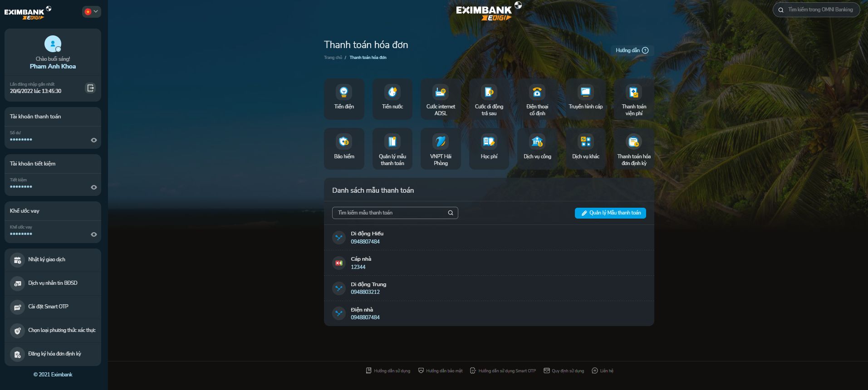
Task: Open Cước internet ADSL payment
Action: coord(441,98)
